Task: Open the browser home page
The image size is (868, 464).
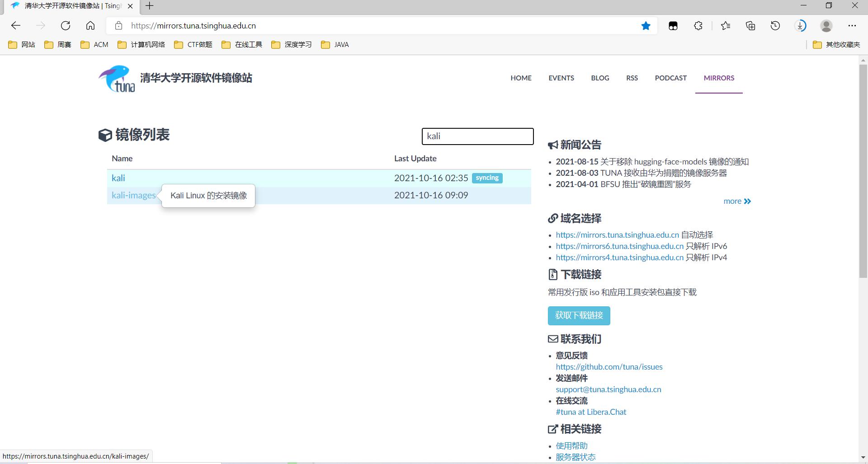Action: click(90, 26)
